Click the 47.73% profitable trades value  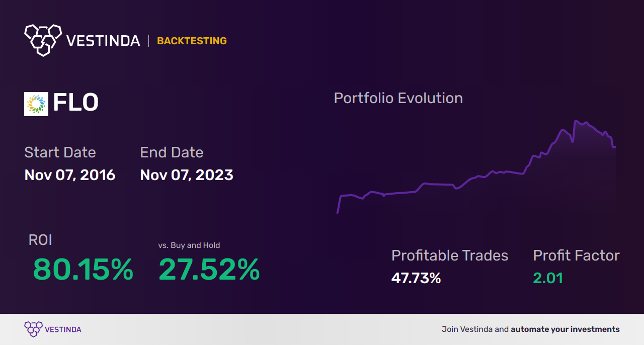[x=416, y=278]
